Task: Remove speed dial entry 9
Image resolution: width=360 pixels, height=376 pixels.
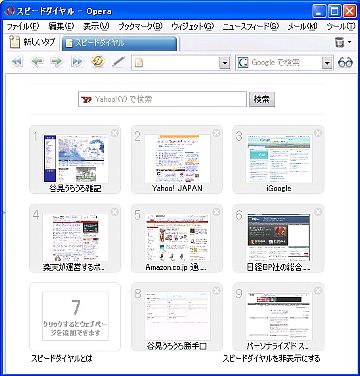Action: pos(318,291)
